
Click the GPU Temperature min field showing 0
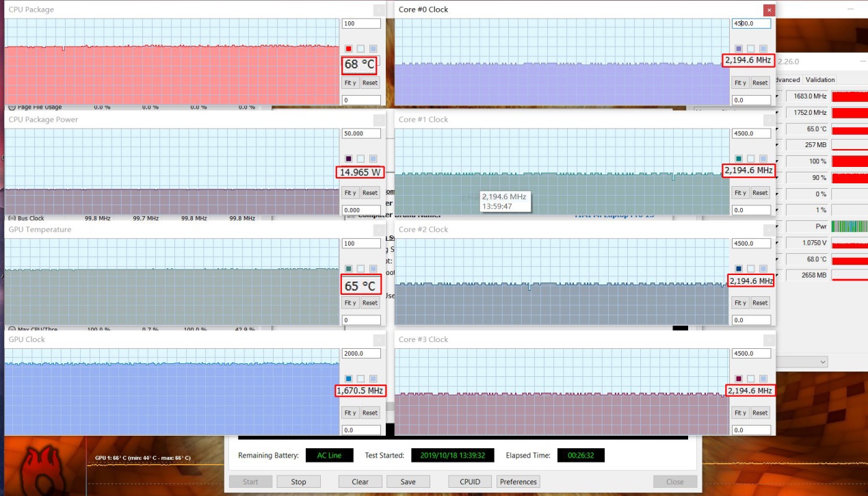pos(361,320)
